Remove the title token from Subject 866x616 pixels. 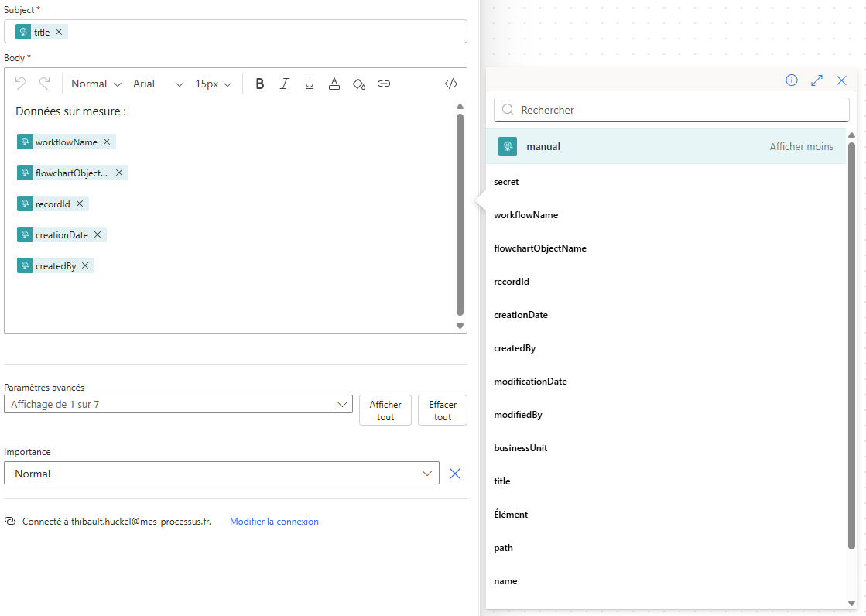[59, 32]
